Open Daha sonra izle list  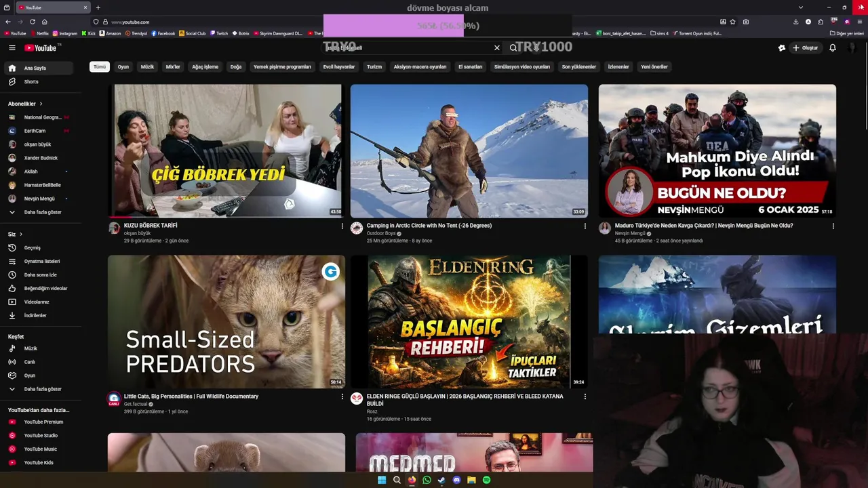39,275
